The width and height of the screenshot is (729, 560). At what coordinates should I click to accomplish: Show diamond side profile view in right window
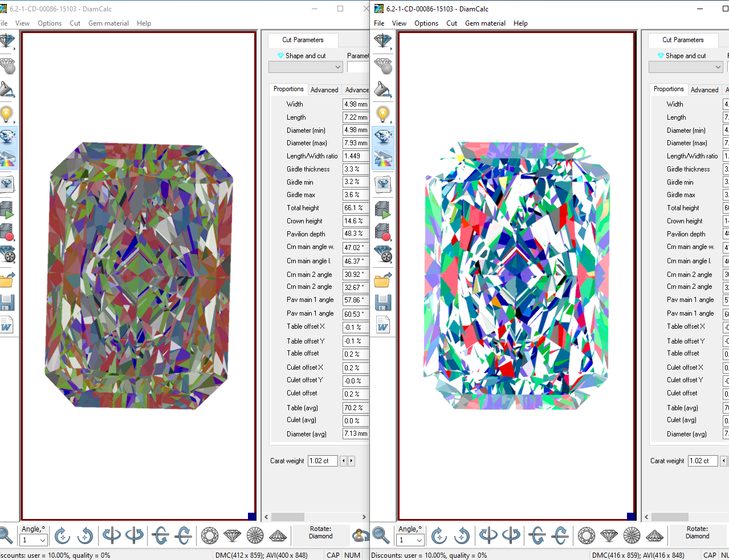point(609,536)
